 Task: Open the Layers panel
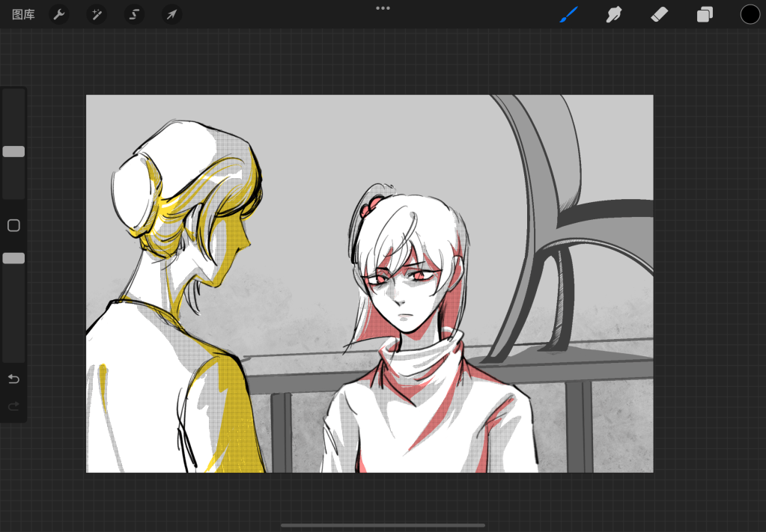(x=705, y=14)
